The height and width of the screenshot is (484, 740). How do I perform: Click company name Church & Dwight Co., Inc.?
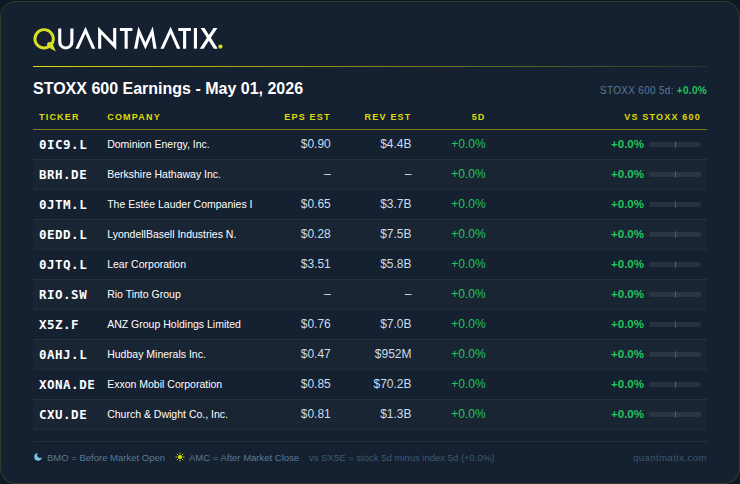[167, 414]
